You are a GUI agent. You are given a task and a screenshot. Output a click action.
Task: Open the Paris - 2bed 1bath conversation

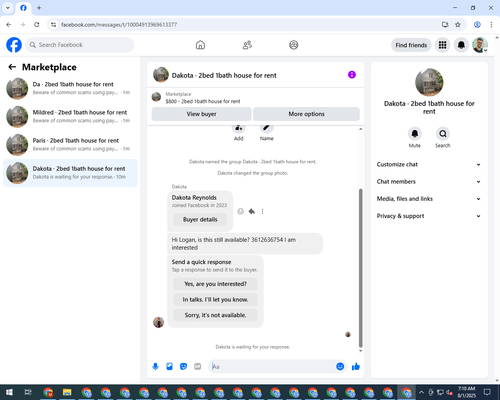(x=70, y=145)
